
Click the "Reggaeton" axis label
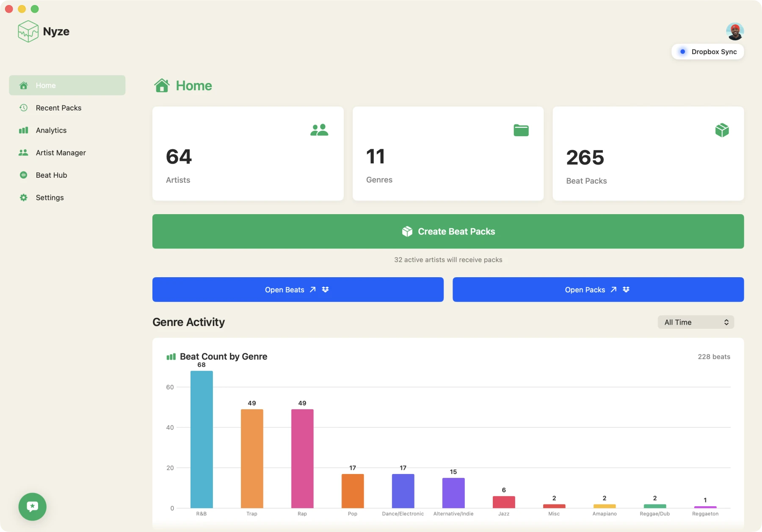(705, 514)
